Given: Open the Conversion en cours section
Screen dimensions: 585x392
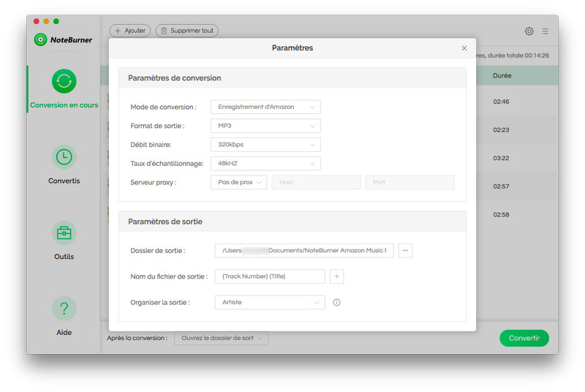Looking at the screenshot, I should point(64,88).
